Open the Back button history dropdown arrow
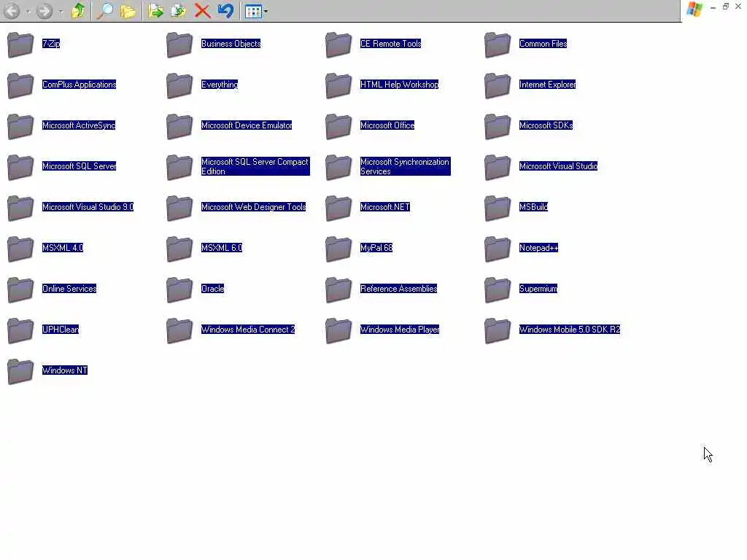Image resolution: width=747 pixels, height=560 pixels. coord(28,12)
